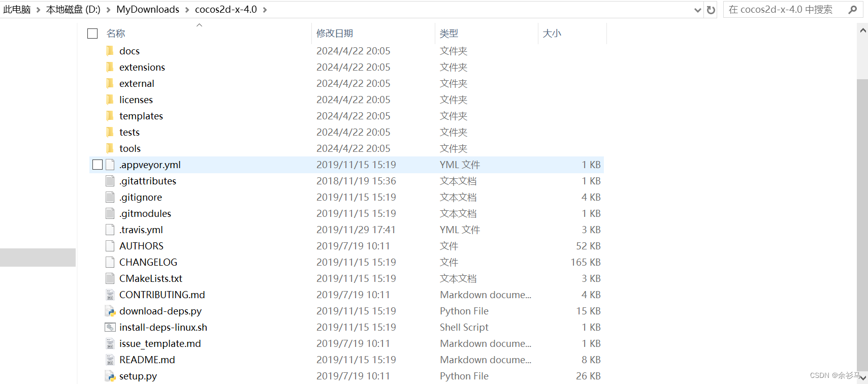Screen dimensions: 868x384
Task: Click the 2018/11/19 15:36 date cell
Action: (x=356, y=181)
